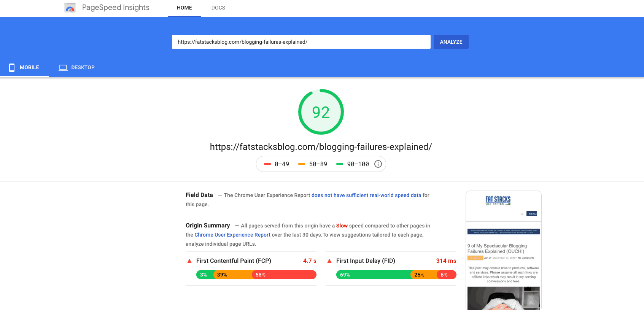Image resolution: width=644 pixels, height=310 pixels.
Task: Open the insufficient real-world speed data link
Action: [x=366, y=195]
